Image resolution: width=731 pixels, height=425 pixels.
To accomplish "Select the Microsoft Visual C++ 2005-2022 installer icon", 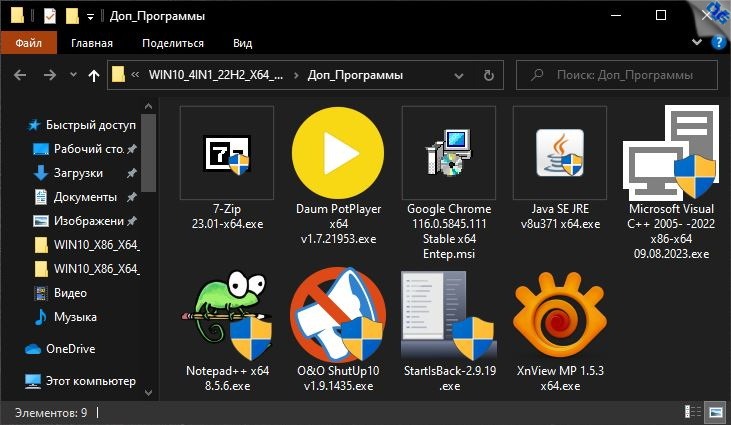I will [671, 153].
